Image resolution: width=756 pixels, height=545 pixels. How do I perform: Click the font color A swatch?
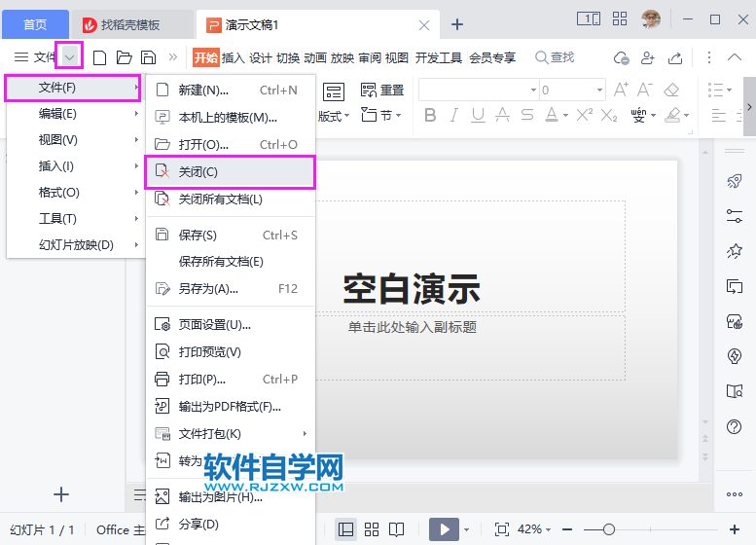[551, 115]
